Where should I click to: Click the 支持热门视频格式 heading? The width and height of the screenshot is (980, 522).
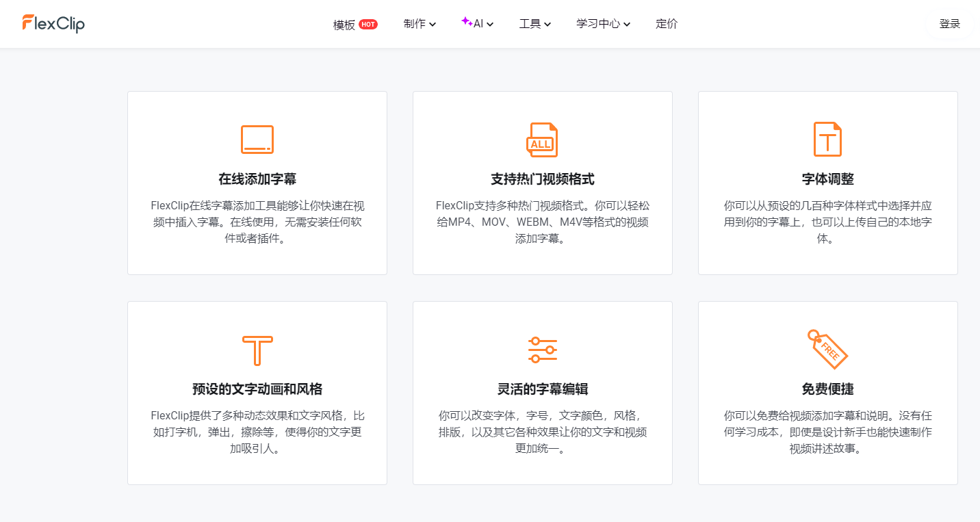pos(542,179)
